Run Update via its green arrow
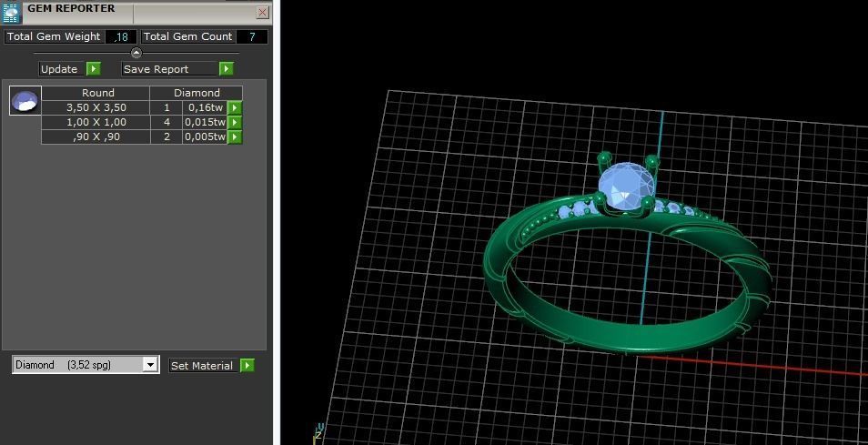The image size is (868, 445). (94, 69)
